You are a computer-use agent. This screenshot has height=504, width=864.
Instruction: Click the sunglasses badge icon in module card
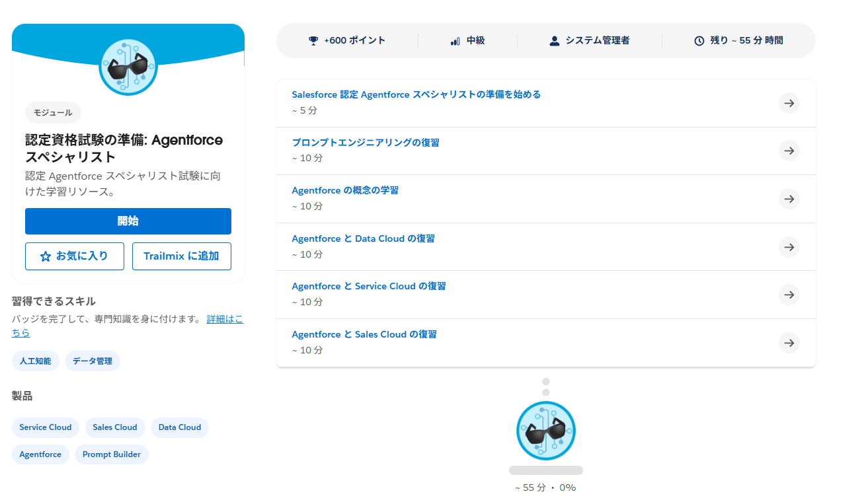pyautogui.click(x=128, y=67)
